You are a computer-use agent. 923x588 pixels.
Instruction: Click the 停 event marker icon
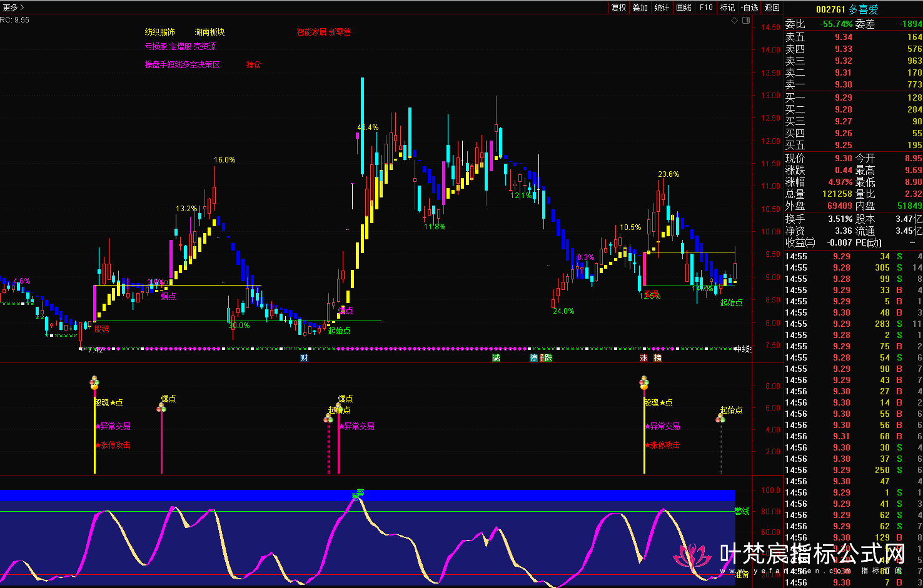click(x=533, y=358)
